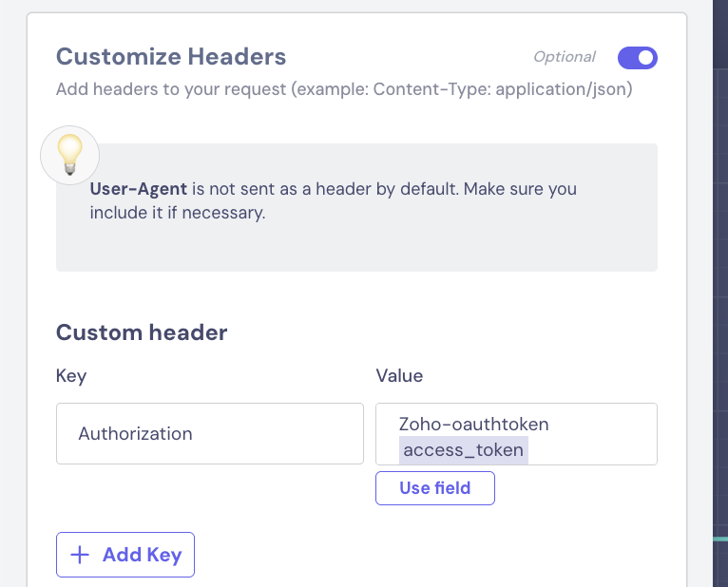Click the Custom header section heading
This screenshot has height=587, width=728.
[x=142, y=332]
